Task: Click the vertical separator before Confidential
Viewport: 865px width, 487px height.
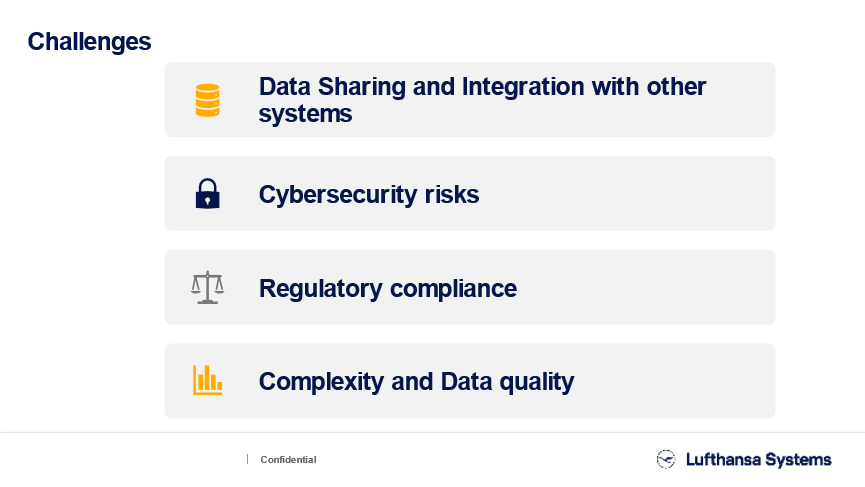Action: point(248,459)
